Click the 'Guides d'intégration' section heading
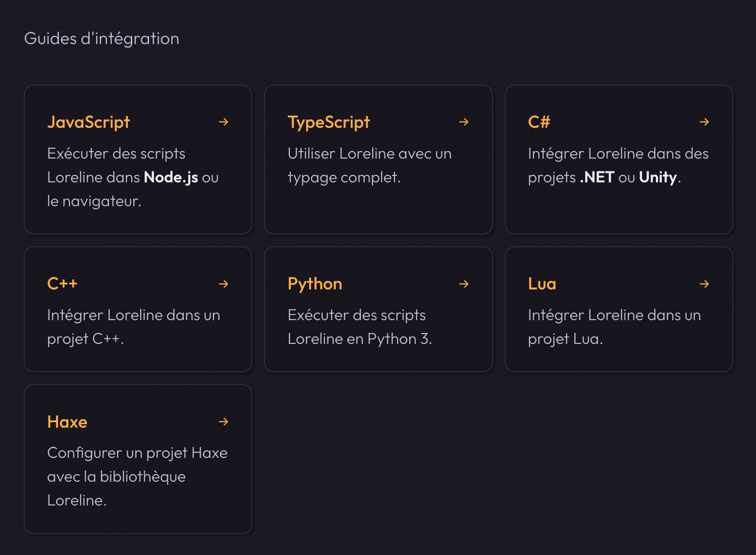 tap(102, 39)
